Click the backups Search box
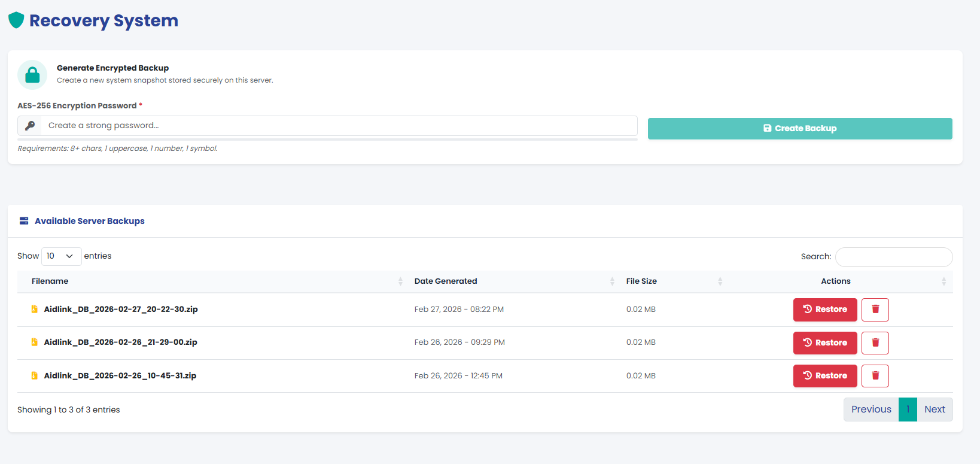Viewport: 980px width, 464px height. 894,257
